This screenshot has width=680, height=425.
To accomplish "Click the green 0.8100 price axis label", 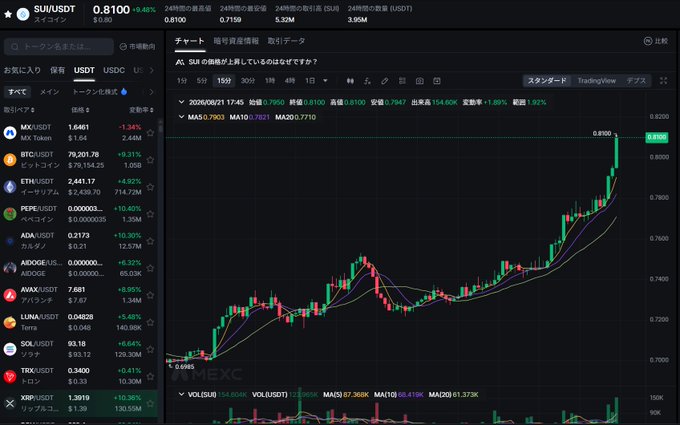I will click(x=657, y=137).
